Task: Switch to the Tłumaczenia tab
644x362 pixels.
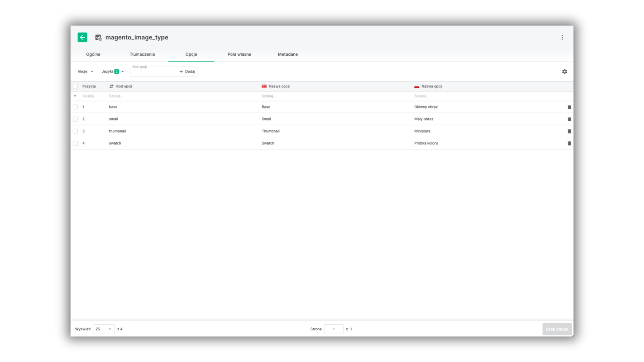Action: pos(142,54)
